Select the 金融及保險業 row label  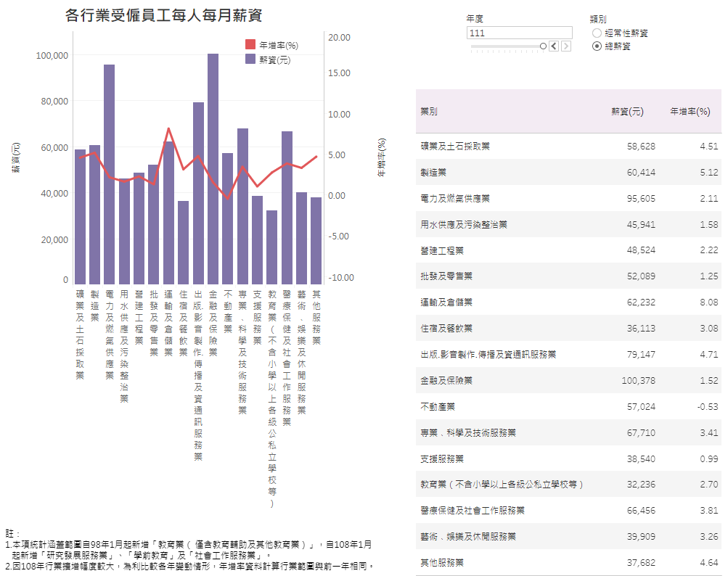pos(446,380)
